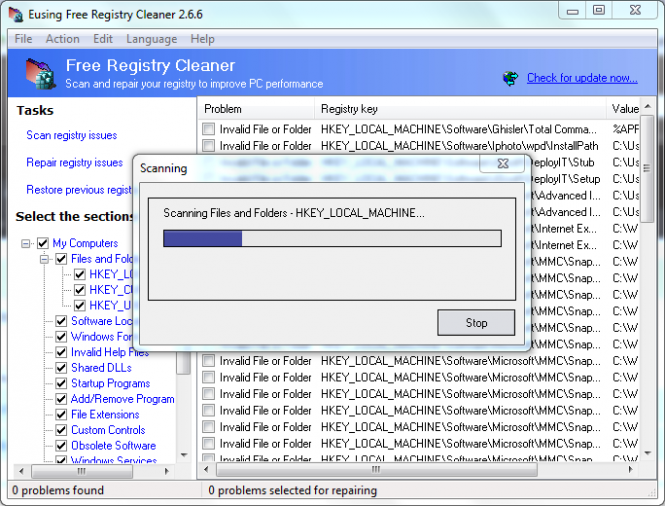Toggle the Shared DLLs checkbox
This screenshot has height=506, width=665.
tap(61, 368)
